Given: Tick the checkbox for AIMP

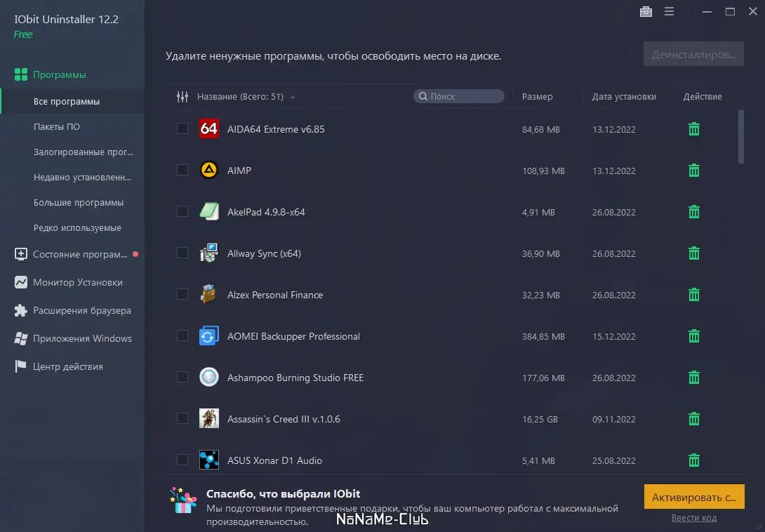Looking at the screenshot, I should tap(182, 170).
